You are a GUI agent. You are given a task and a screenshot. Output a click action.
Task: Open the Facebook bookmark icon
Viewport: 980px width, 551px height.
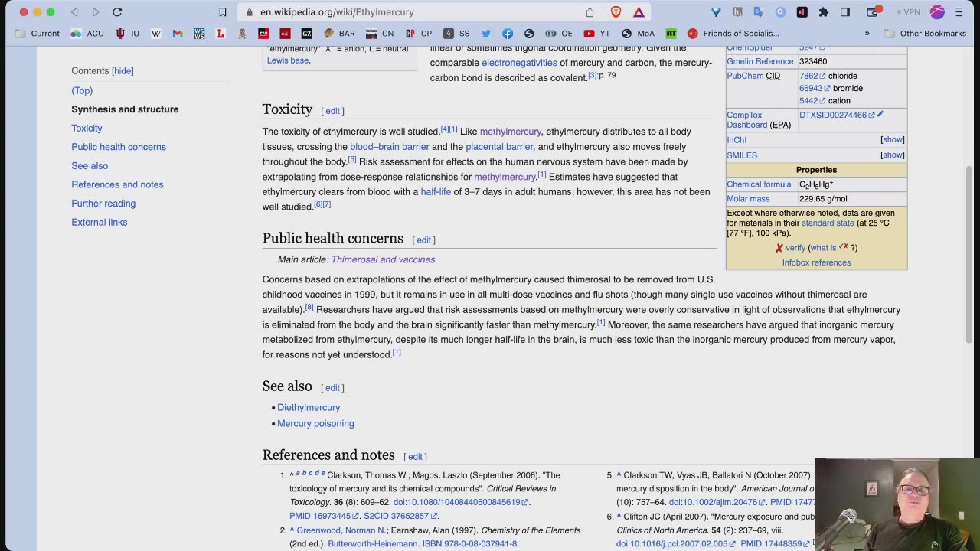508,34
